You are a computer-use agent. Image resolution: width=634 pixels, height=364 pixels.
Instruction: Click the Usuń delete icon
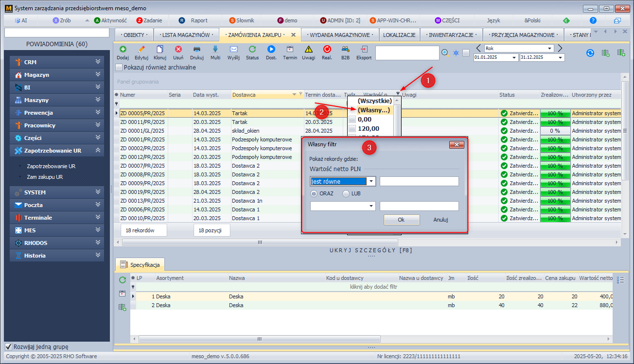pyautogui.click(x=178, y=50)
